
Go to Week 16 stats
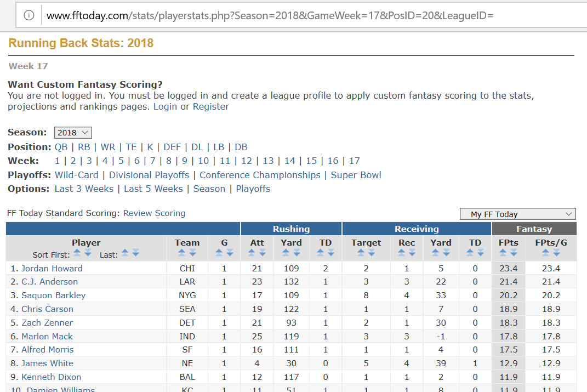pos(333,161)
